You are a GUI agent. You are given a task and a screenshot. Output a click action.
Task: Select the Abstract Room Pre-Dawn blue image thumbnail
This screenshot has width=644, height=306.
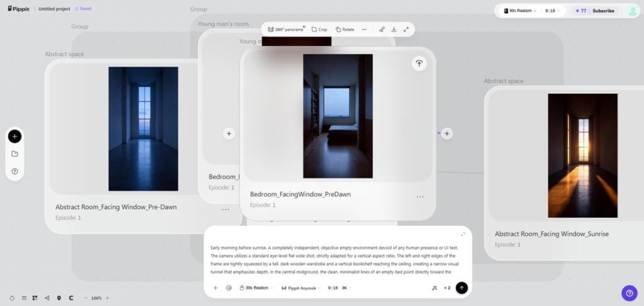click(x=143, y=128)
